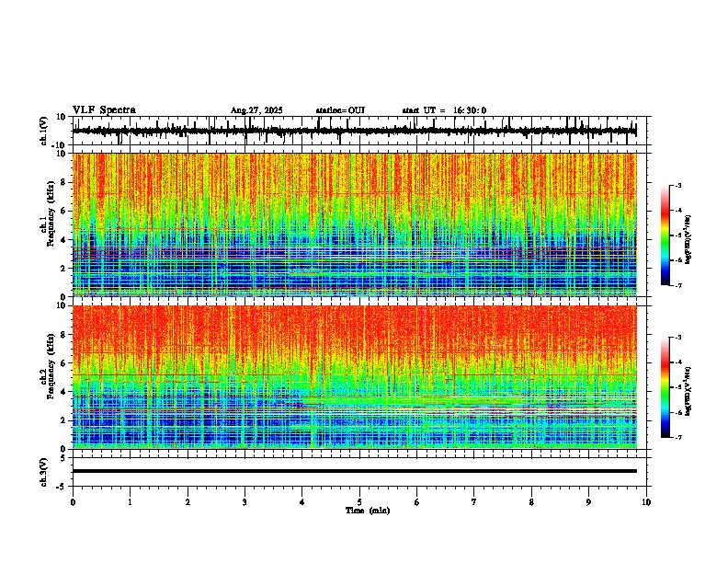The width and height of the screenshot is (728, 563).
Task: Click the ch.2 "Frequency (kHz)" axis label
Action: point(51,366)
